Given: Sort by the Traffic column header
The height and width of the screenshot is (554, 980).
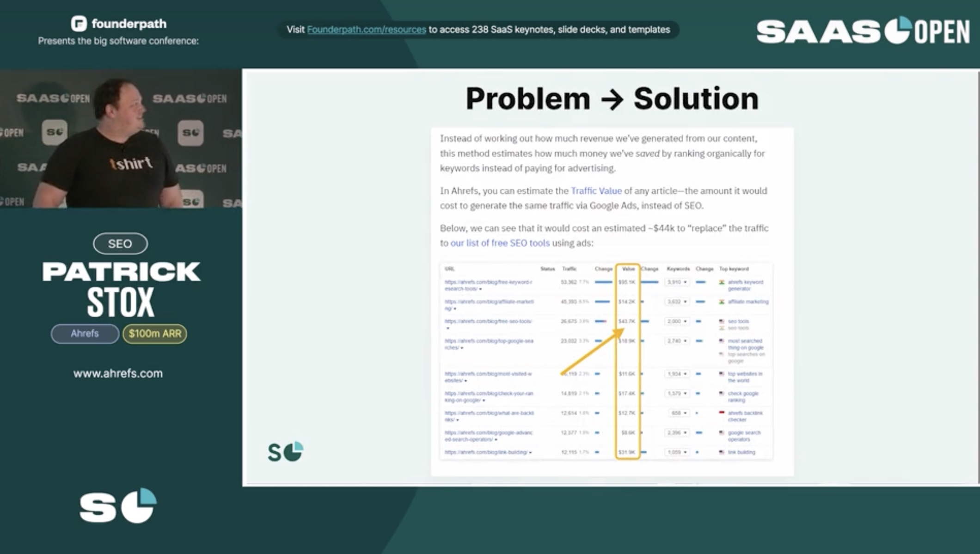Looking at the screenshot, I should point(569,269).
